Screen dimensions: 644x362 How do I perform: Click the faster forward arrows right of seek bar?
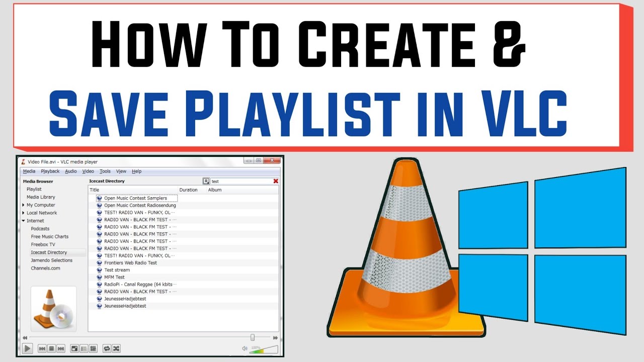point(275,338)
